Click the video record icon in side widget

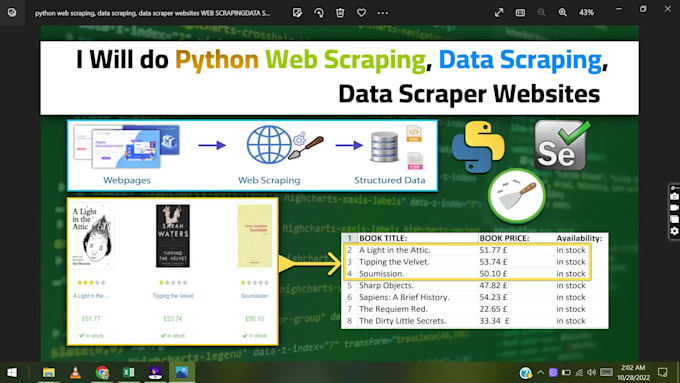point(674,208)
